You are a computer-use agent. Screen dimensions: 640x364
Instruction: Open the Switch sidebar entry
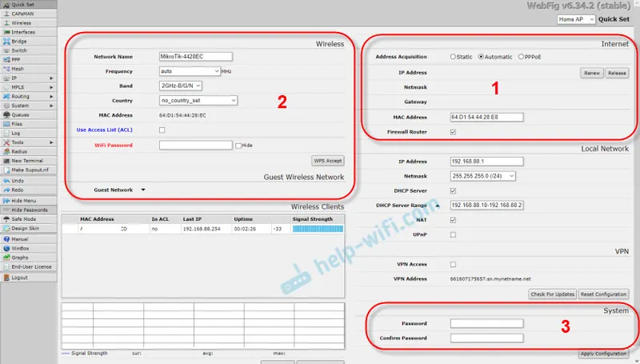tap(29, 50)
